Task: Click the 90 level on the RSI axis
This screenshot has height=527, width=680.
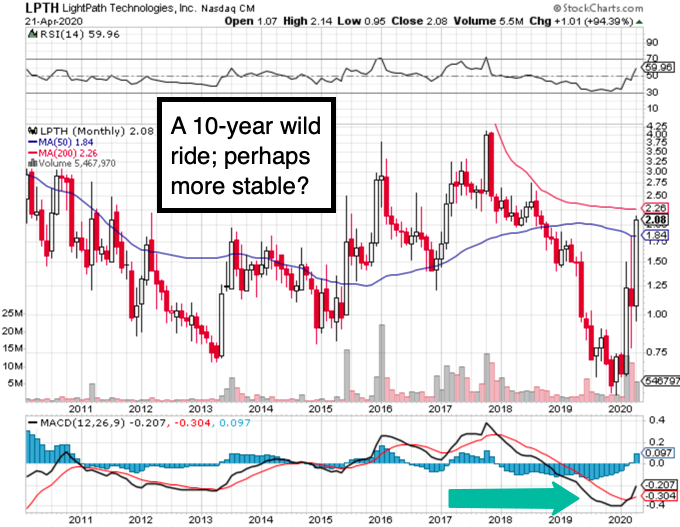Action: (652, 43)
